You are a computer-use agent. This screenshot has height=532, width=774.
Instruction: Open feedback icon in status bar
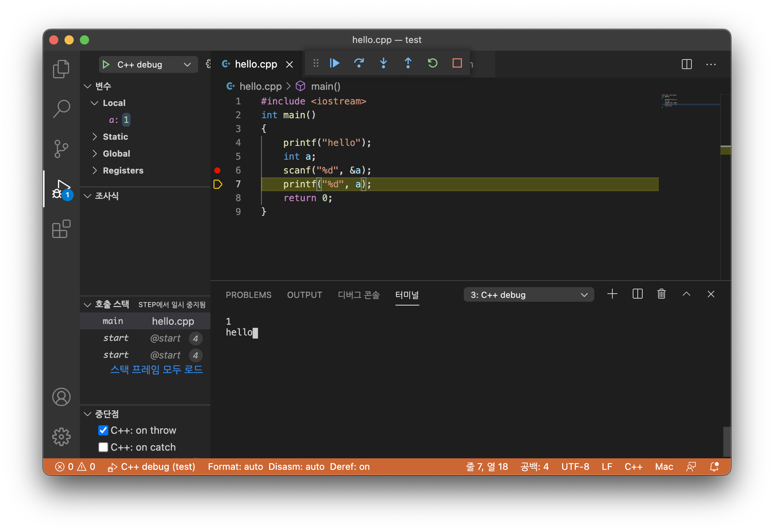(x=691, y=467)
